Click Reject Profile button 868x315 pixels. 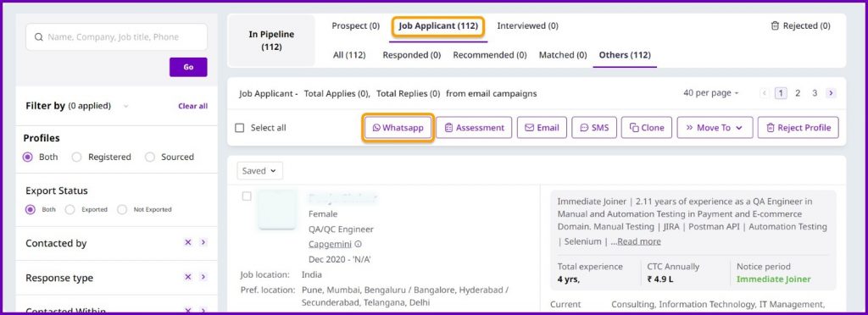(x=798, y=128)
